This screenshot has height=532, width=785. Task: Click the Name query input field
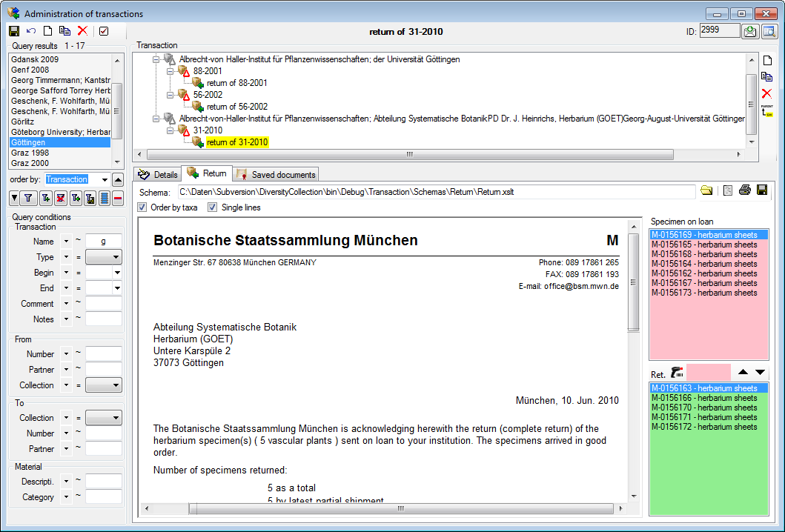pos(104,242)
